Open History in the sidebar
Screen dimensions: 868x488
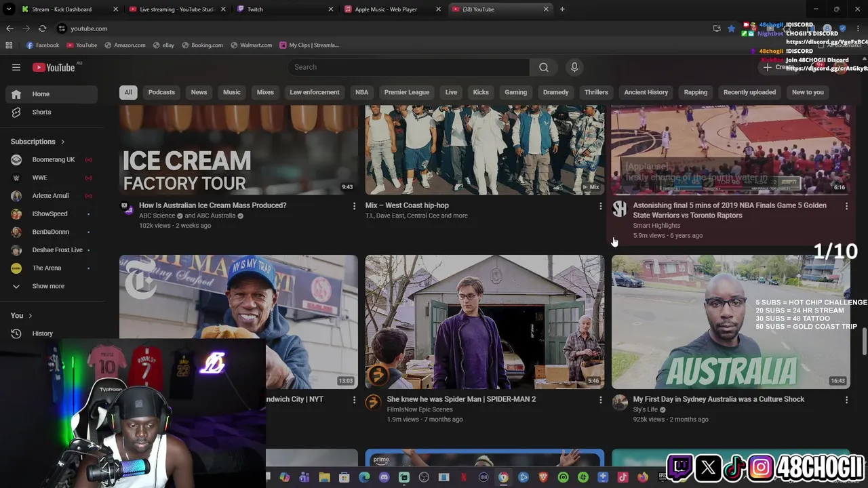coord(52,333)
